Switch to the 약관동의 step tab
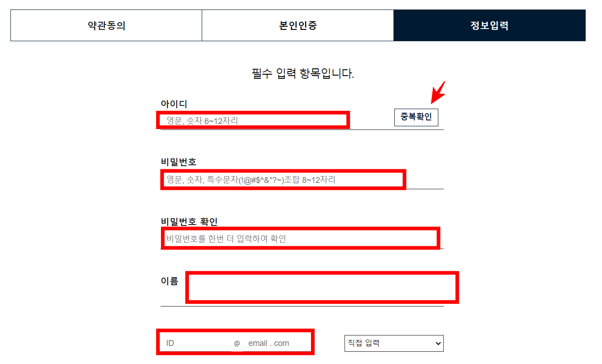This screenshot has height=364, width=602. coord(107,25)
